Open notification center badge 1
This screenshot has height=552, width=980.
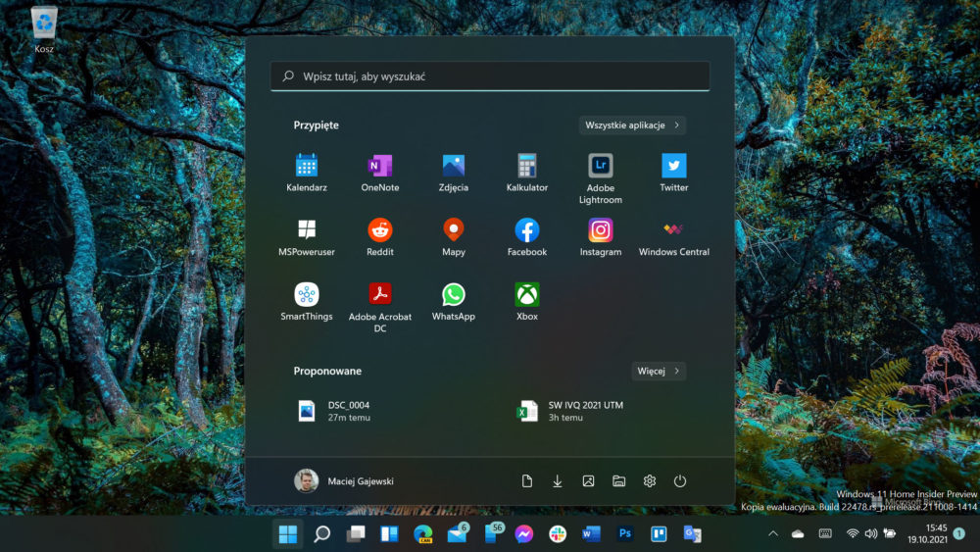(x=959, y=534)
